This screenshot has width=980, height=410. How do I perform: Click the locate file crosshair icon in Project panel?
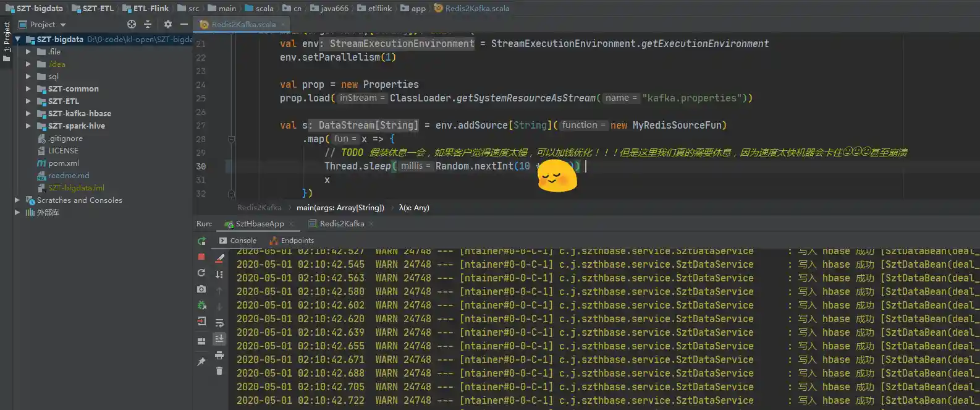pyautogui.click(x=132, y=24)
